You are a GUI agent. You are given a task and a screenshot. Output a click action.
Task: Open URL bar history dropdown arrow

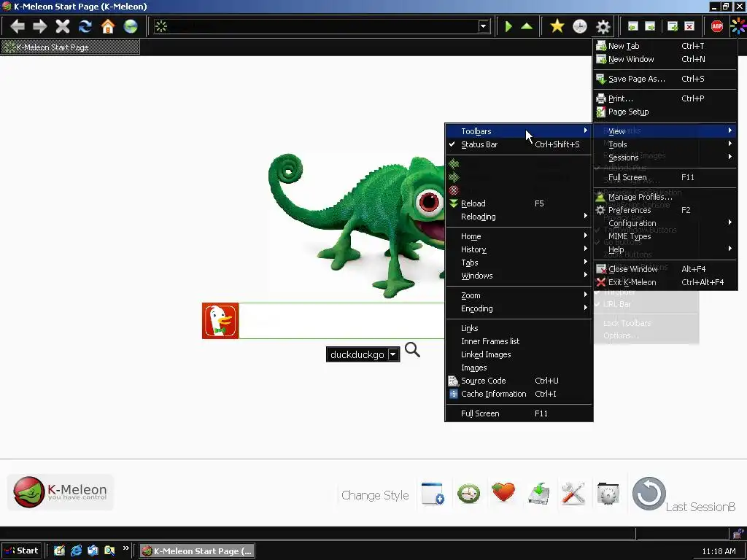point(483,26)
